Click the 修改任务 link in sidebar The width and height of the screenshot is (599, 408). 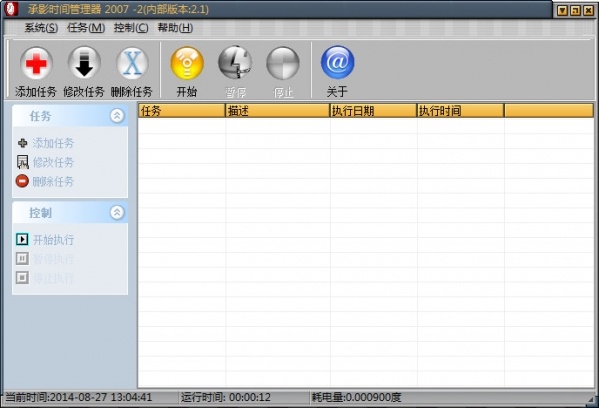coord(53,162)
